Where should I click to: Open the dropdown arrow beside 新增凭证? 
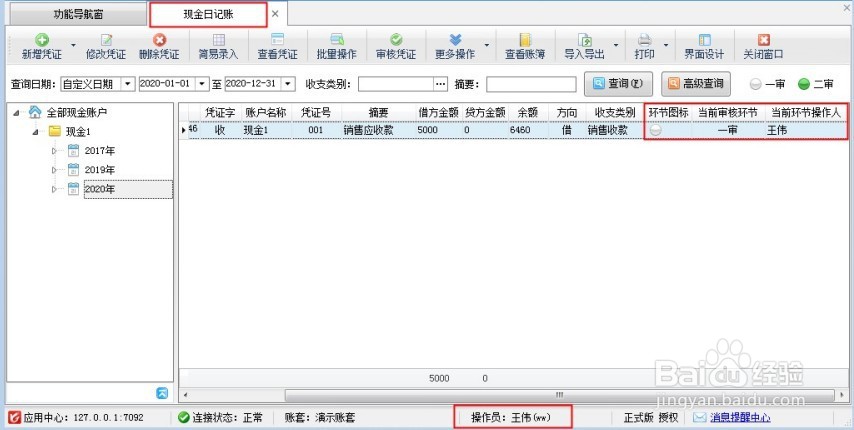74,45
